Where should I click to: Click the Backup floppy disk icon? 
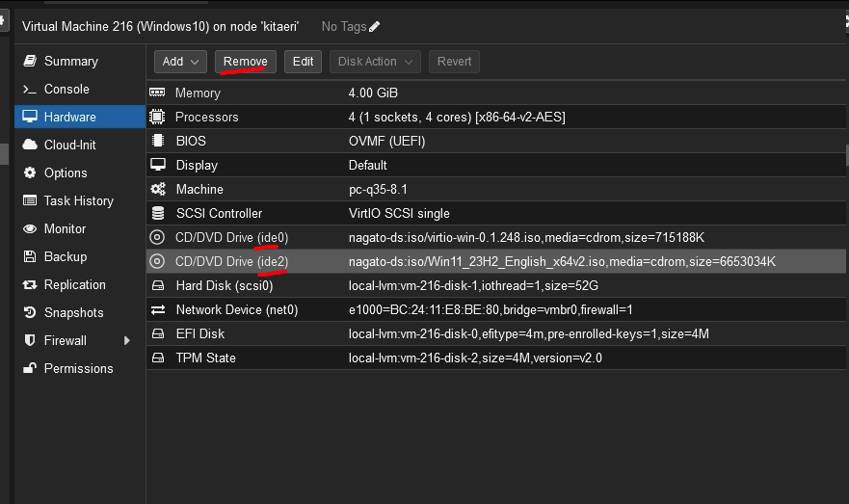tap(29, 256)
